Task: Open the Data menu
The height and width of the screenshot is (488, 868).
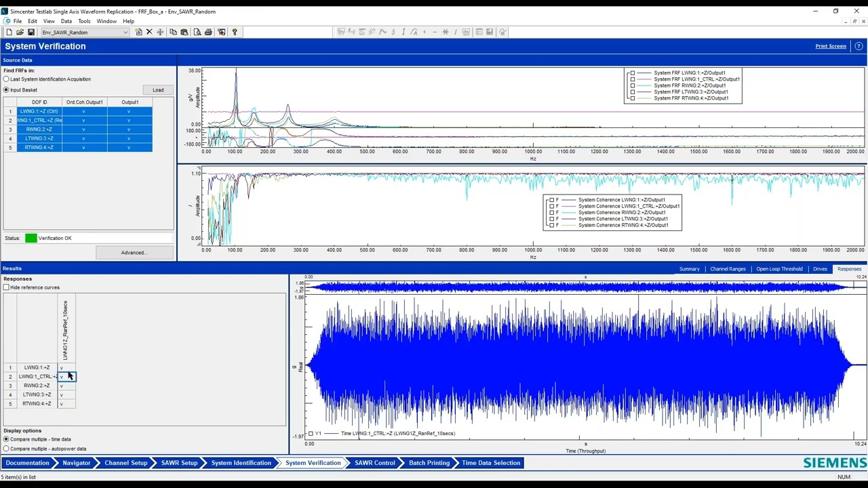Action: 66,21
